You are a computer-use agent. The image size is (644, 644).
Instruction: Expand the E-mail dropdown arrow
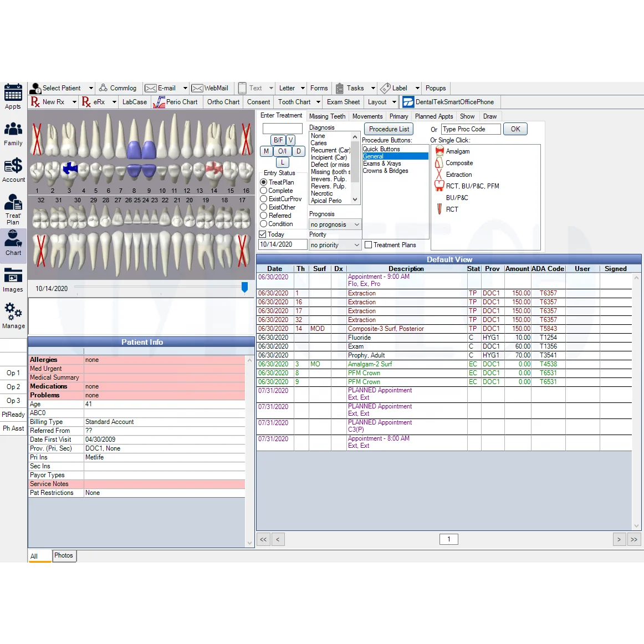click(185, 88)
